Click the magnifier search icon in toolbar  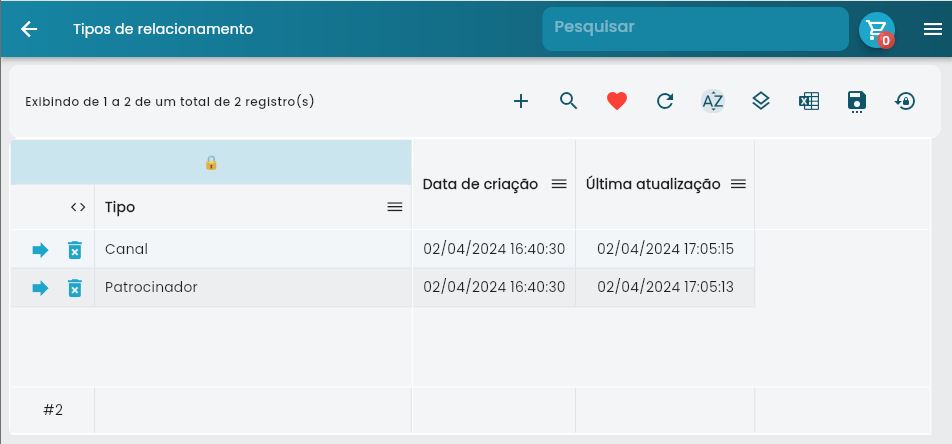point(569,101)
